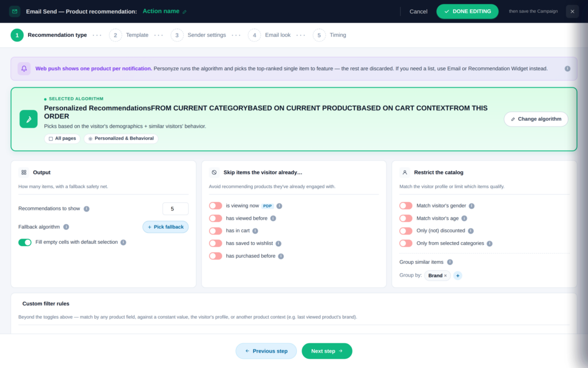Click the email send icon in header

click(14, 11)
